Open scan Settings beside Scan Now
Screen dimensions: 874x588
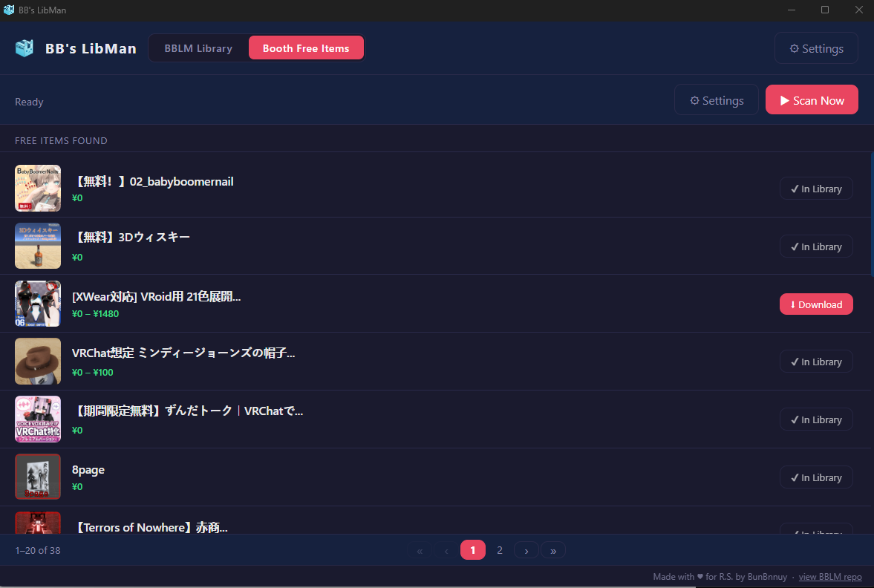(x=717, y=100)
